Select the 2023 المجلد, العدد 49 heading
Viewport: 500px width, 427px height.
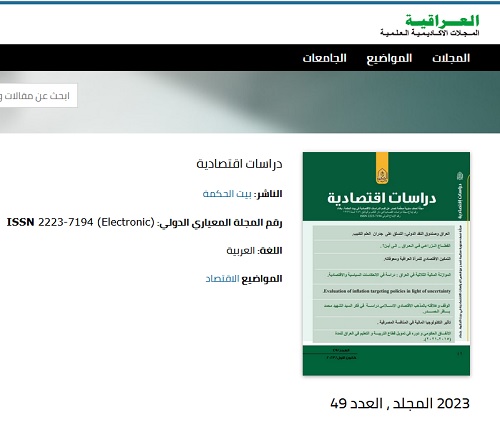(400, 404)
